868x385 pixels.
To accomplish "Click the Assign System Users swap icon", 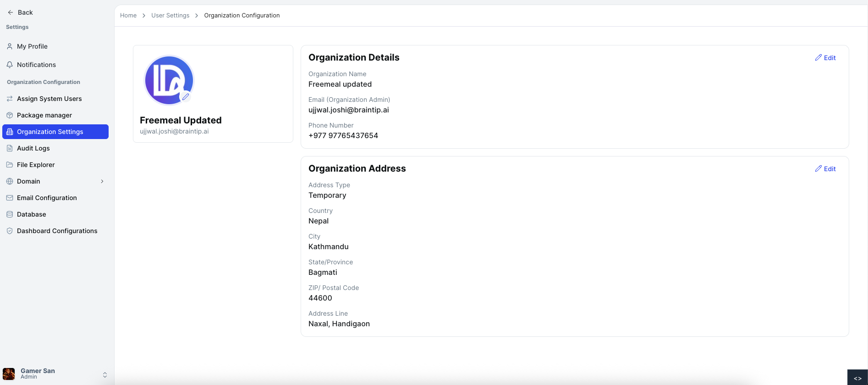I will 10,99.
